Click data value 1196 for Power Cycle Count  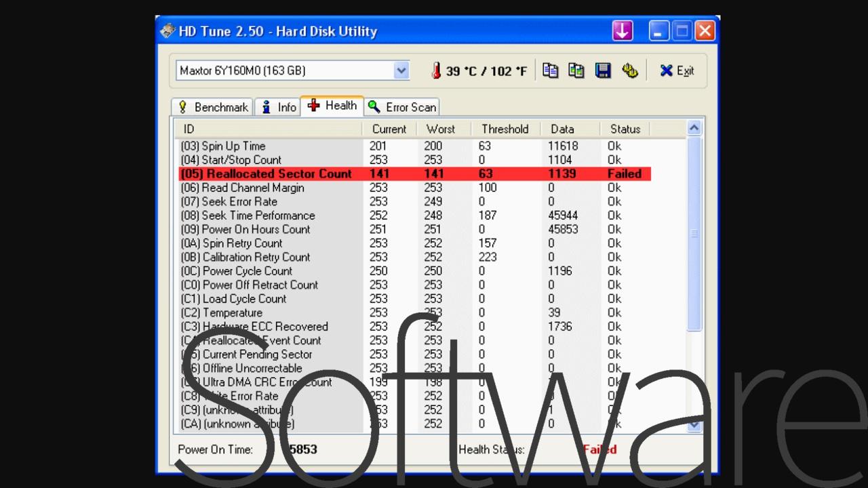(x=560, y=271)
